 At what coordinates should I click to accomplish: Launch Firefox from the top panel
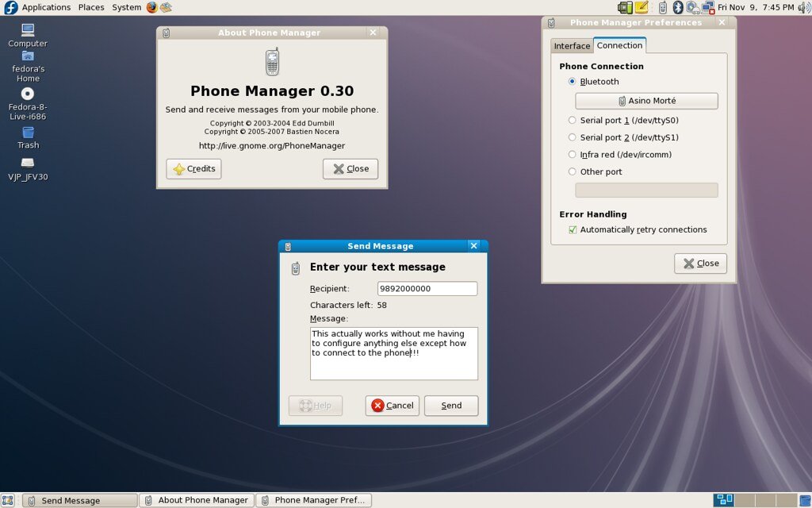(x=152, y=7)
